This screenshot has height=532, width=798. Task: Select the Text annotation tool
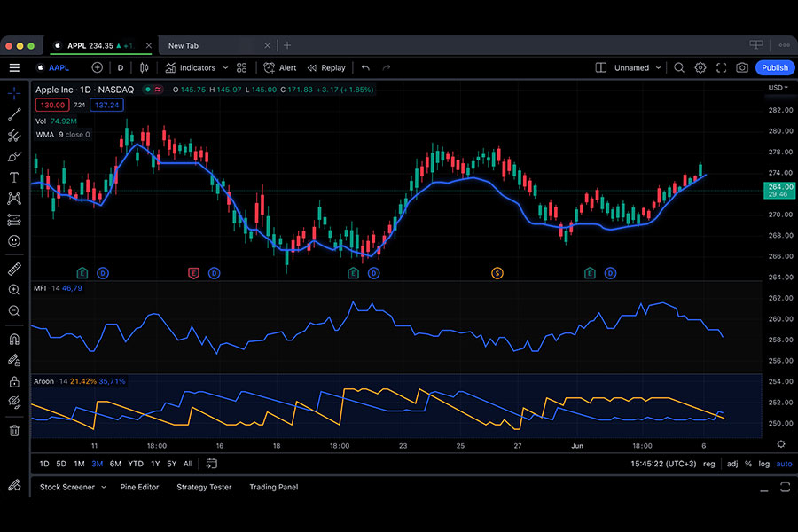pos(14,177)
